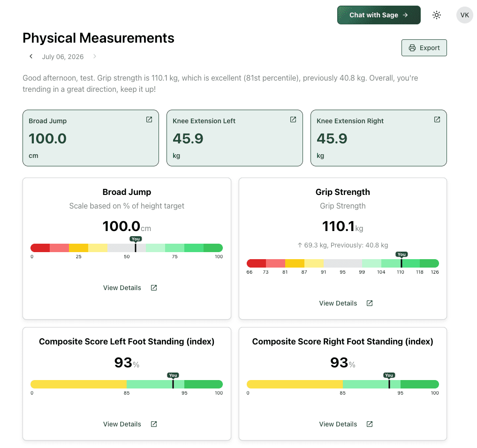The height and width of the screenshot is (448, 477).
Task: Click View Details under Grip Strength chart
Action: pyautogui.click(x=346, y=303)
